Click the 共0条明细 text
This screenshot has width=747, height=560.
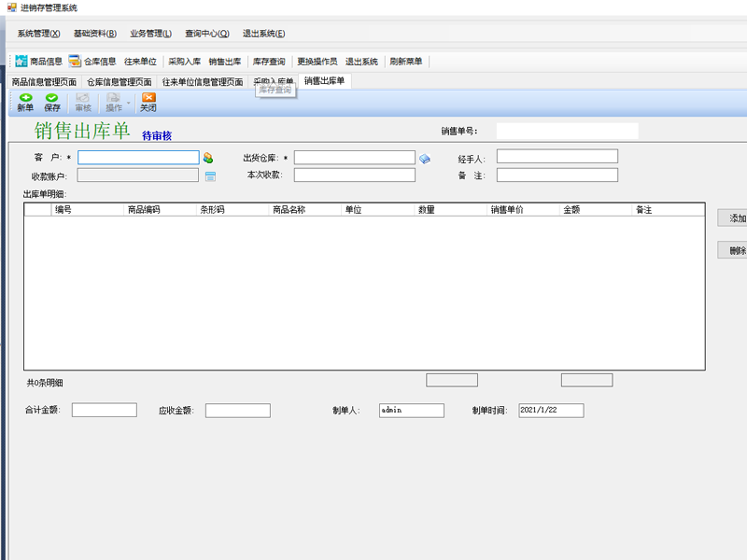click(x=45, y=383)
